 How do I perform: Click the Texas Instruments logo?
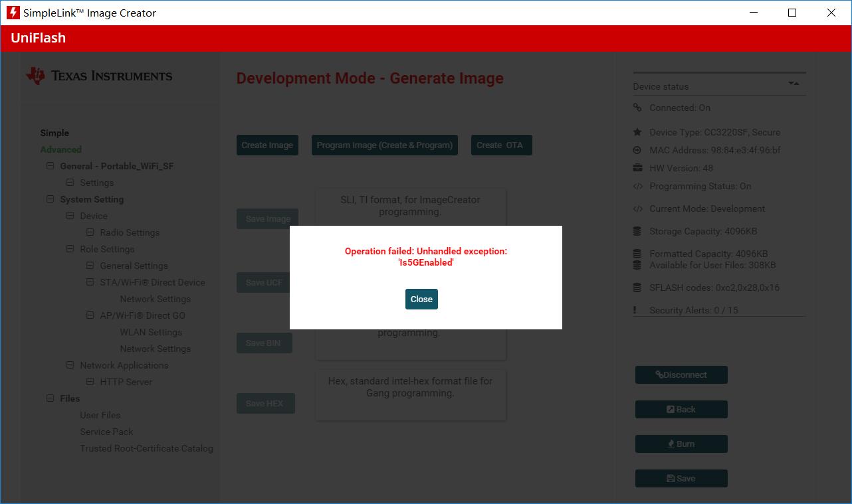(x=99, y=76)
